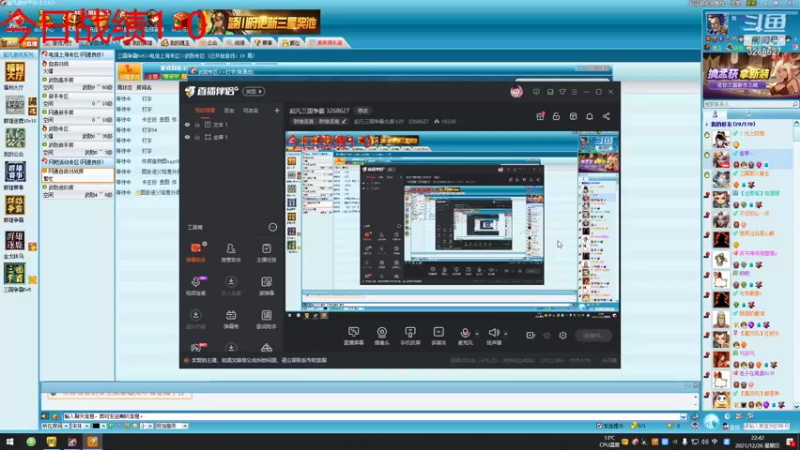This screenshot has height=450, width=800.
Task: Open the 所在房间 dropdown
Action: (54, 426)
